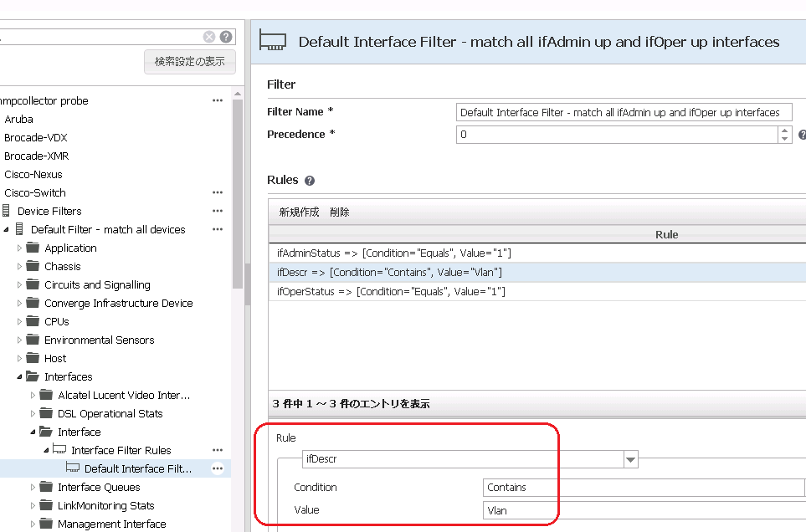806x532 pixels.
Task: Open the Rules help question mark icon
Action: click(x=310, y=181)
